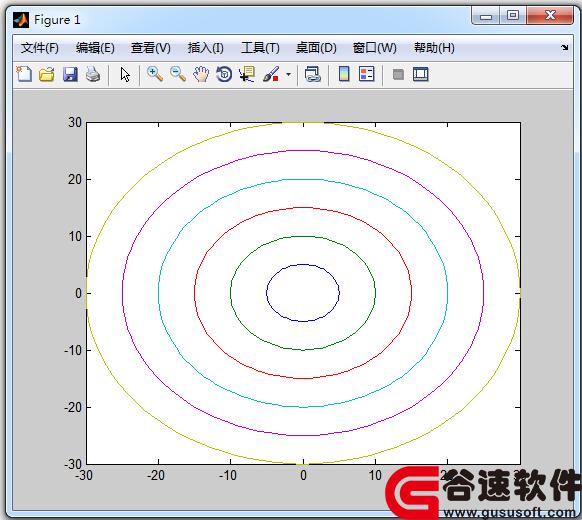The width and height of the screenshot is (582, 520).
Task: Open file using the folder icon
Action: pyautogui.click(x=47, y=74)
